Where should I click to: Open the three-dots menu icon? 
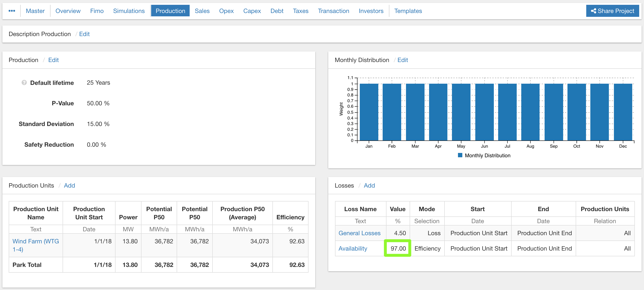tap(12, 11)
